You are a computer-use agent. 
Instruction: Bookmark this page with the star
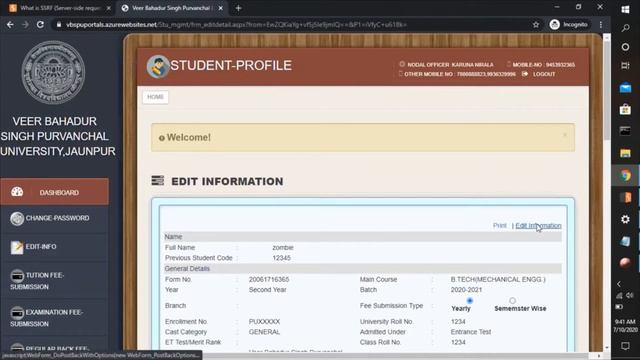(536, 24)
